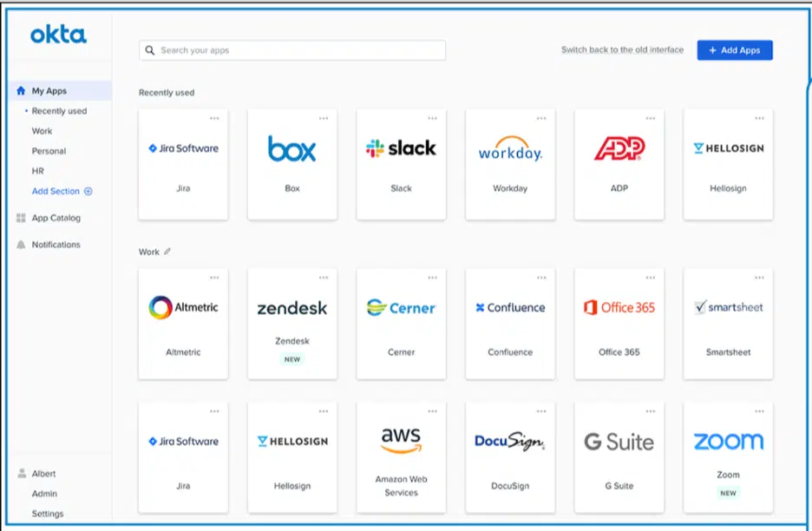Open the three-dots menu on Cerner tile
This screenshot has width=812, height=531.
click(x=432, y=278)
